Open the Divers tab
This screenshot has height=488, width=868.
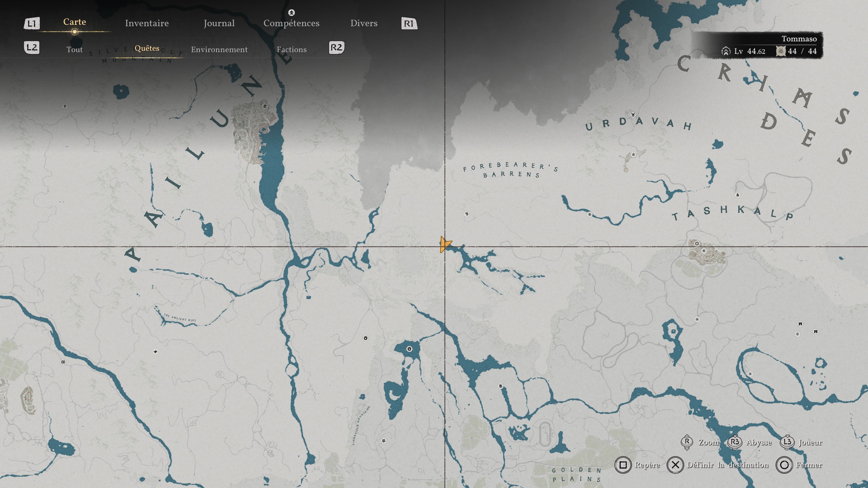(364, 23)
